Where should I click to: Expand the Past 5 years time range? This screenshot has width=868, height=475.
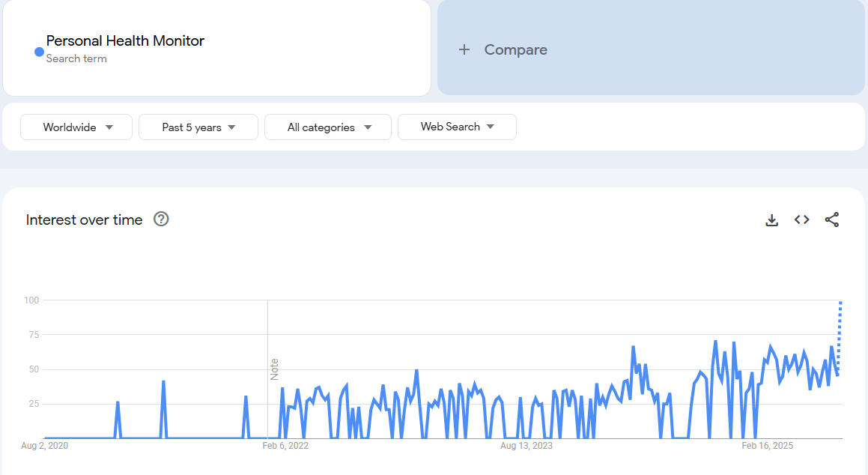(x=198, y=127)
